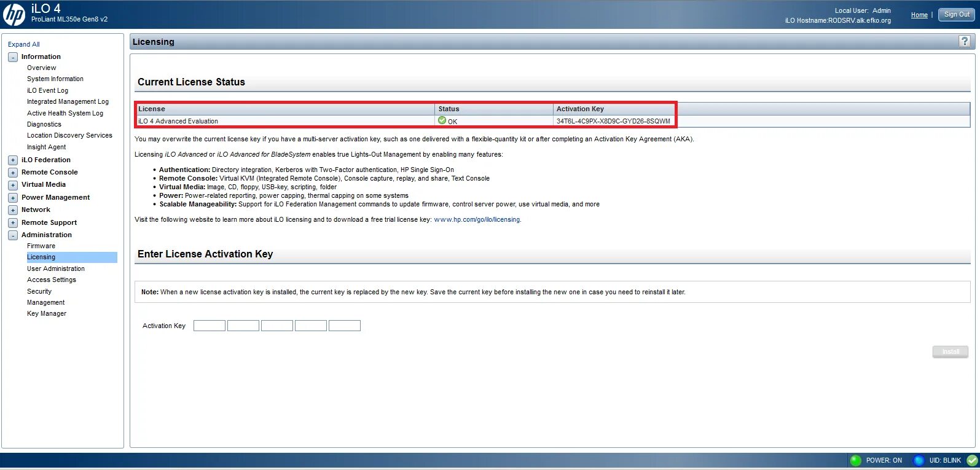Click the Network section label
The width and height of the screenshot is (980, 470).
36,210
